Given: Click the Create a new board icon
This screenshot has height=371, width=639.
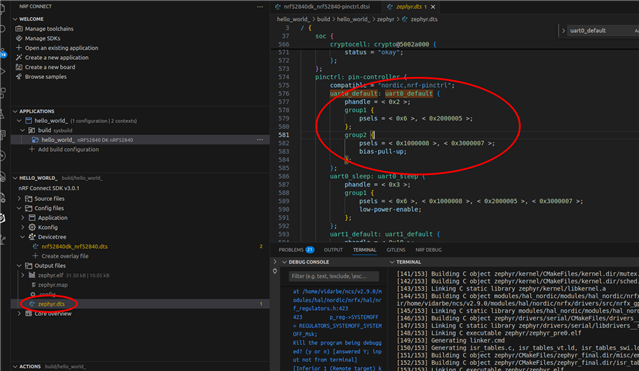Looking at the screenshot, I should 19,67.
